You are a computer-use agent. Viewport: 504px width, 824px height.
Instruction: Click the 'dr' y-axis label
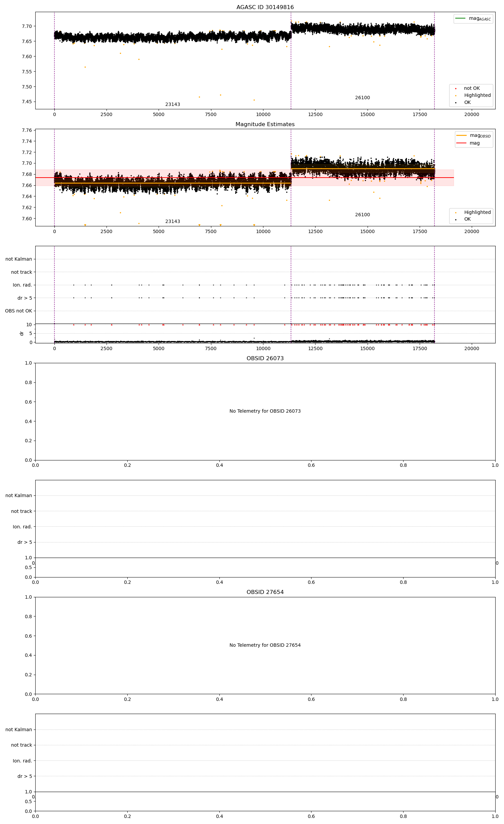[x=22, y=333]
